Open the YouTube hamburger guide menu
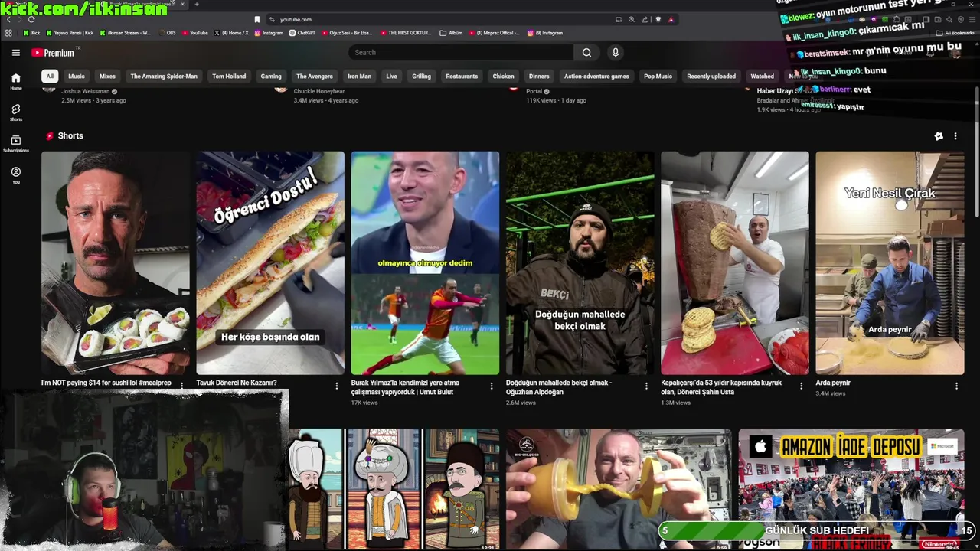 pos(15,53)
